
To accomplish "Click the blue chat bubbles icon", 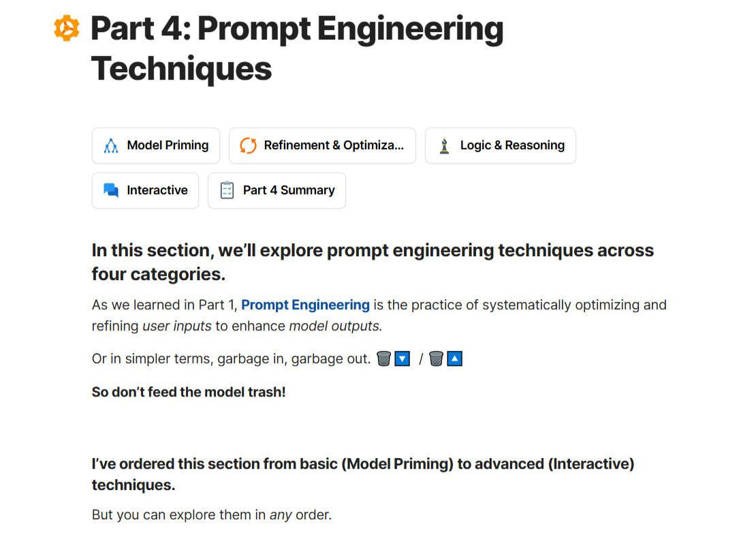I will pos(111,191).
